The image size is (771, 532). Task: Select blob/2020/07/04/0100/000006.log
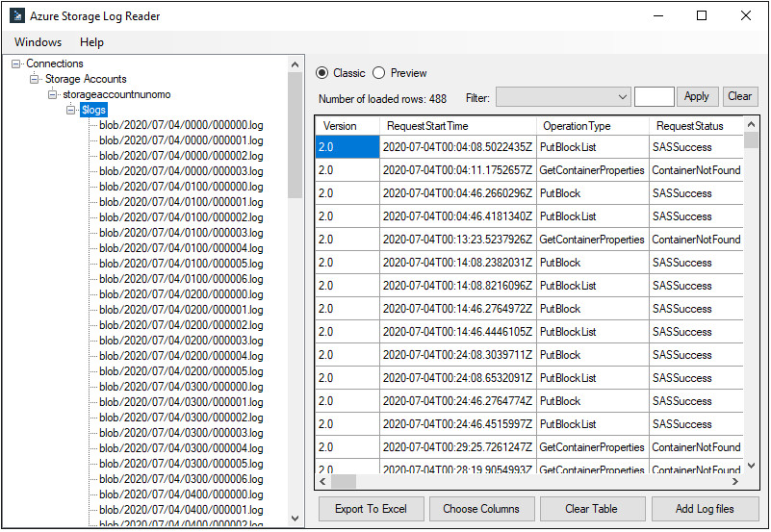[181, 279]
